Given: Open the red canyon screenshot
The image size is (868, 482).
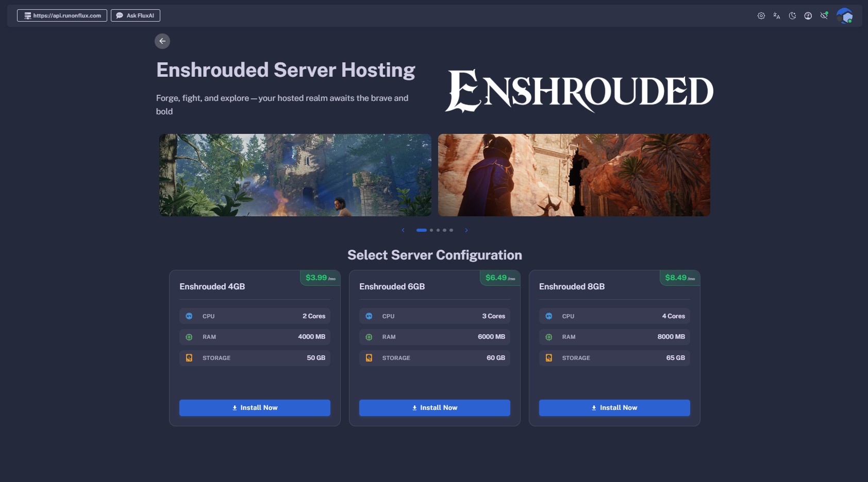Looking at the screenshot, I should (574, 175).
